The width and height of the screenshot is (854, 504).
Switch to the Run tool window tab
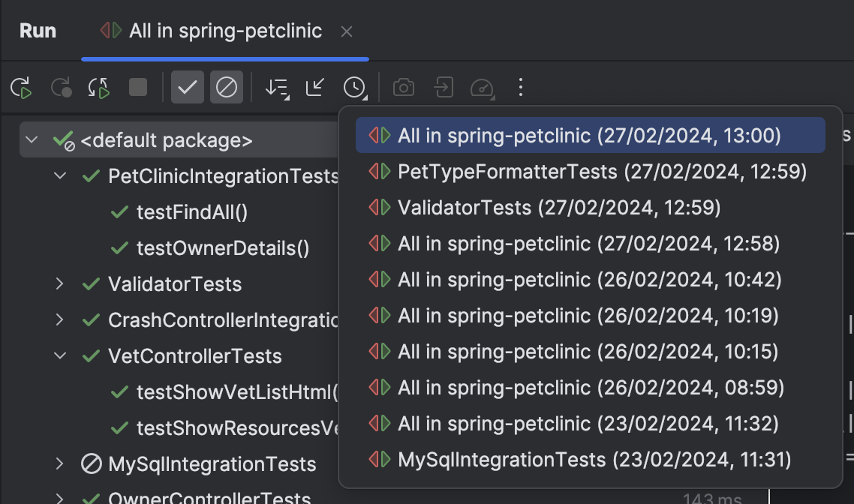point(37,30)
